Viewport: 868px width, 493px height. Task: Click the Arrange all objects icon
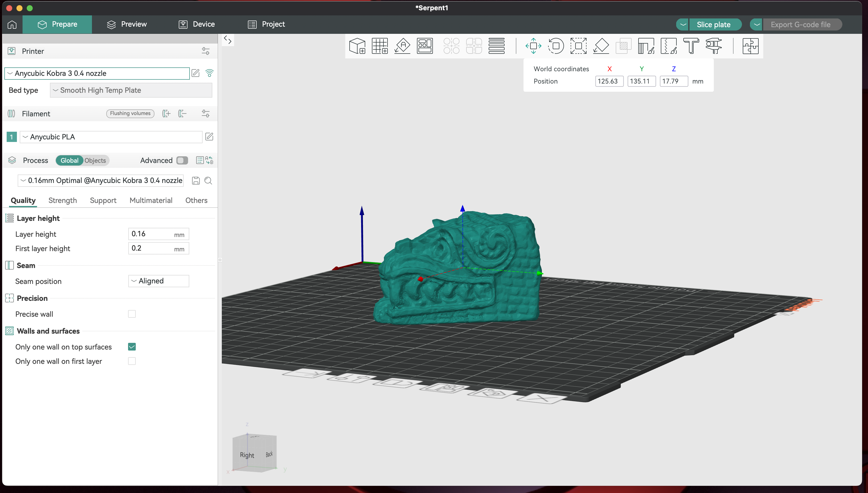(425, 46)
